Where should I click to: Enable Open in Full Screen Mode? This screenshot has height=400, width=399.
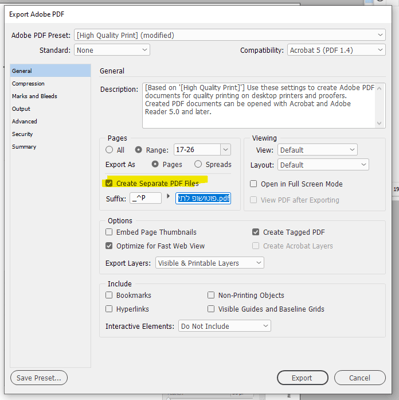pos(253,184)
